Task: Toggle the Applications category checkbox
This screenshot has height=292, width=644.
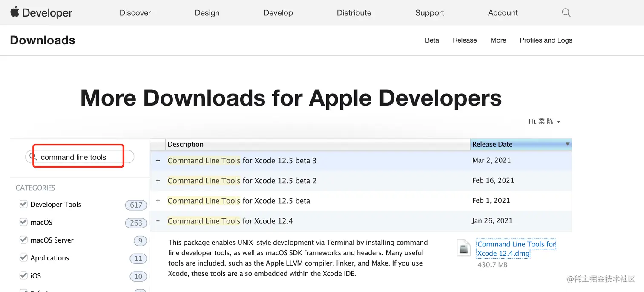Action: pyautogui.click(x=23, y=258)
